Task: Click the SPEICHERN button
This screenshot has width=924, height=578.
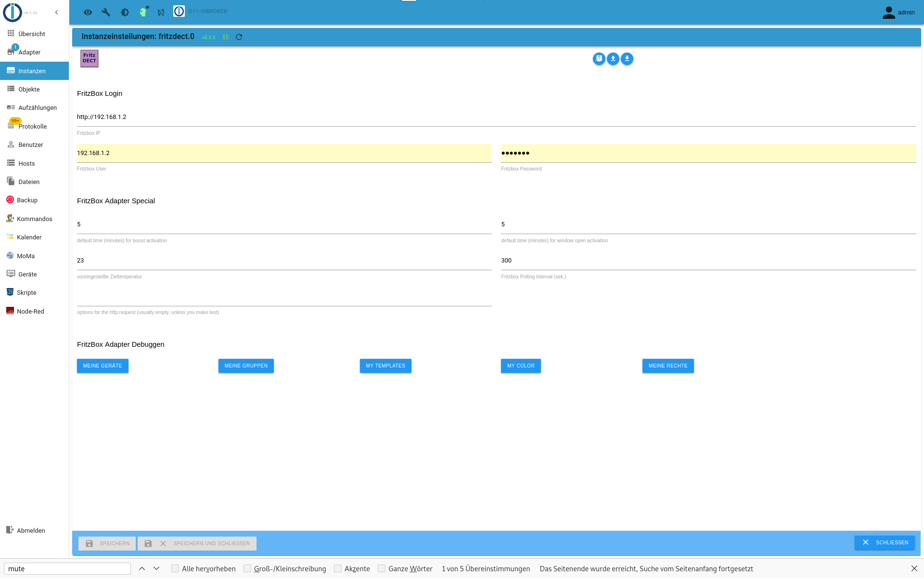Action: [107, 543]
